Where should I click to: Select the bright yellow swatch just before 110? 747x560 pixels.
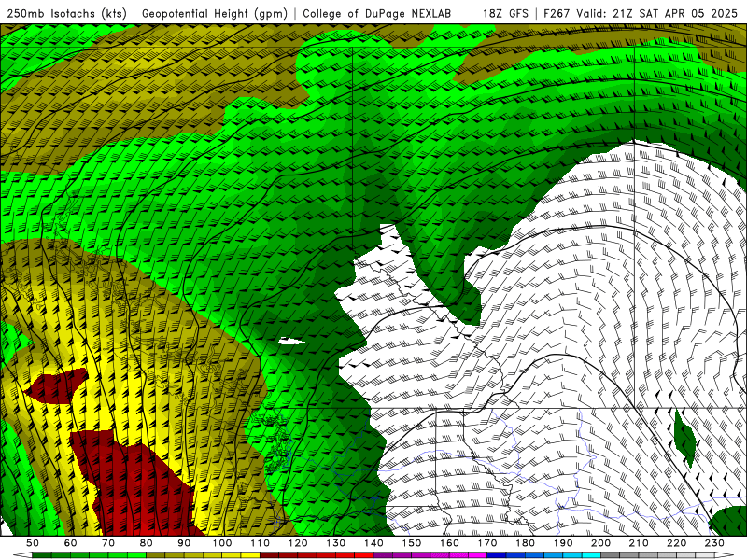[250, 554]
